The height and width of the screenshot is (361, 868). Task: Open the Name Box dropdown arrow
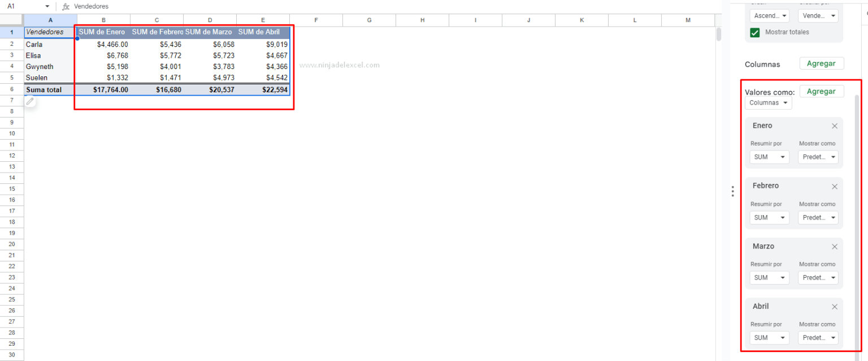tap(47, 6)
